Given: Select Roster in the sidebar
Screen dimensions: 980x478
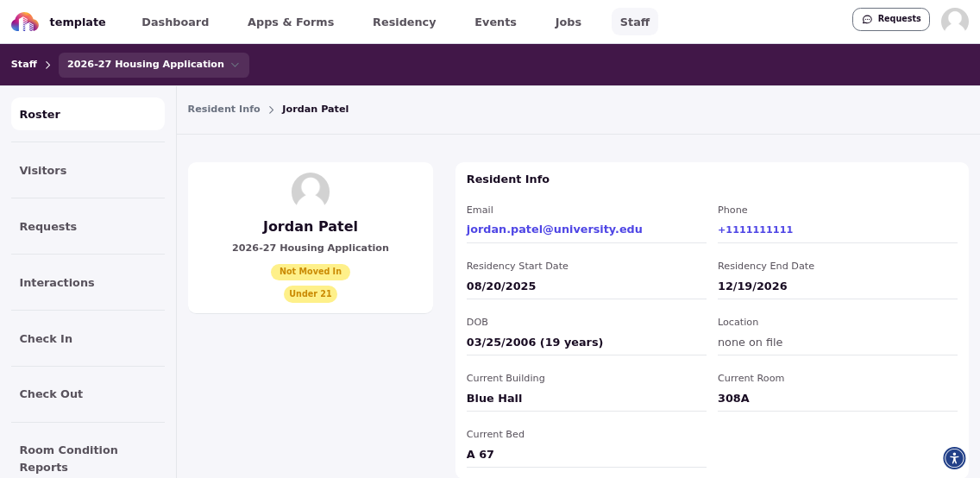Looking at the screenshot, I should (88, 115).
